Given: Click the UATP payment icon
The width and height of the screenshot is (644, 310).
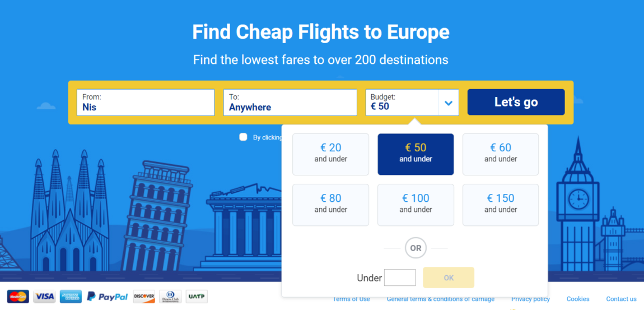Looking at the screenshot, I should click(x=197, y=297).
